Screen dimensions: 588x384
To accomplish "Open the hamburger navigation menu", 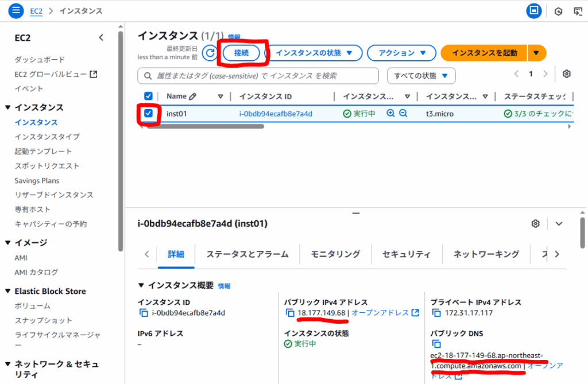I will pyautogui.click(x=16, y=10).
